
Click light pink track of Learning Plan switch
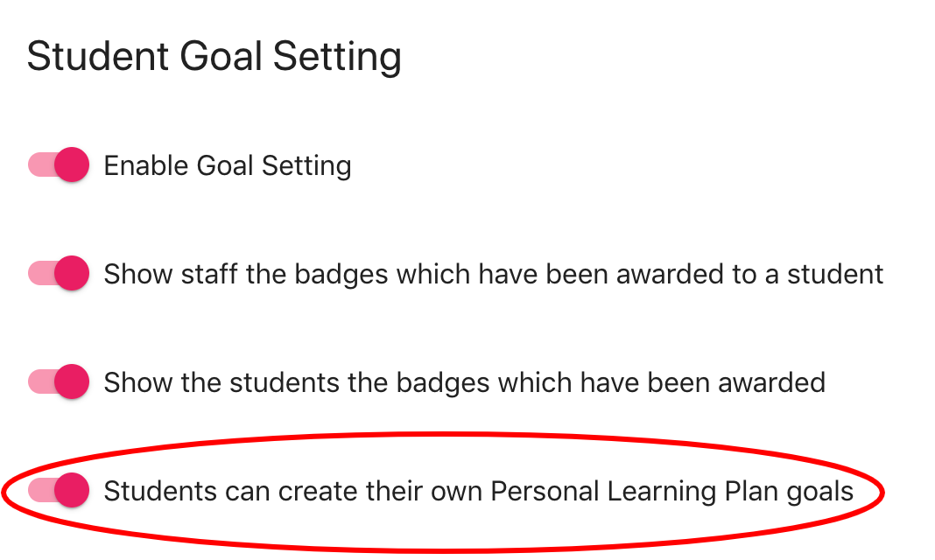(39, 491)
